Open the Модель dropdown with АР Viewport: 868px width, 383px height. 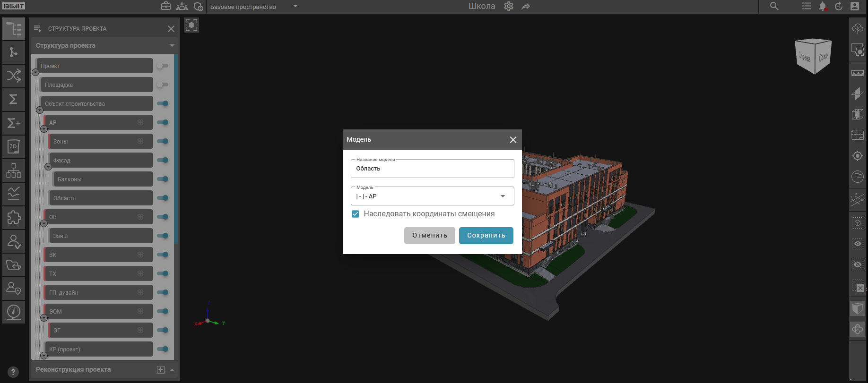tap(432, 196)
